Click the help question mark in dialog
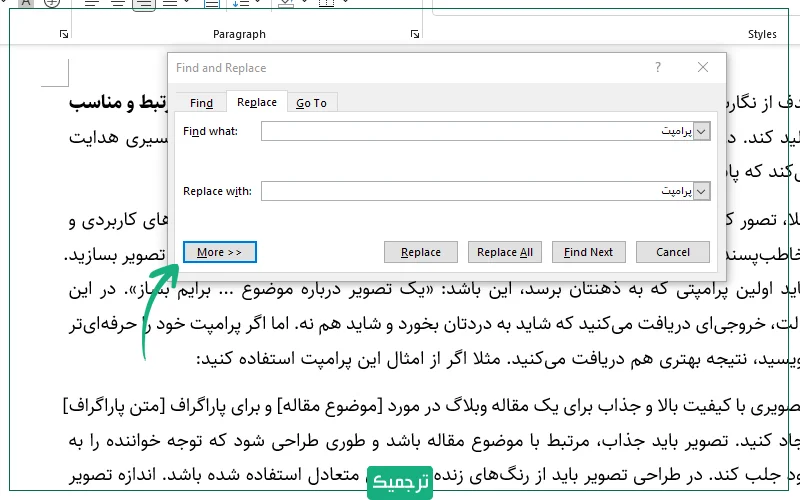This screenshot has width=800, height=500. click(657, 68)
